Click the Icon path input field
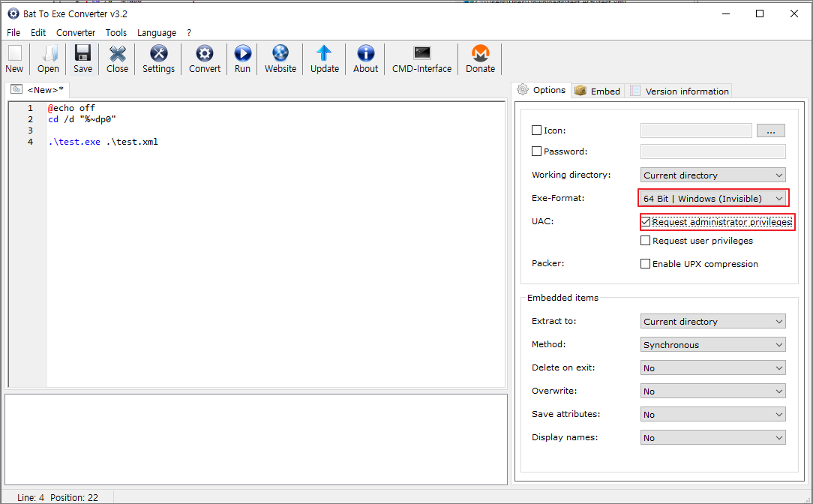The width and height of the screenshot is (813, 504). point(696,130)
